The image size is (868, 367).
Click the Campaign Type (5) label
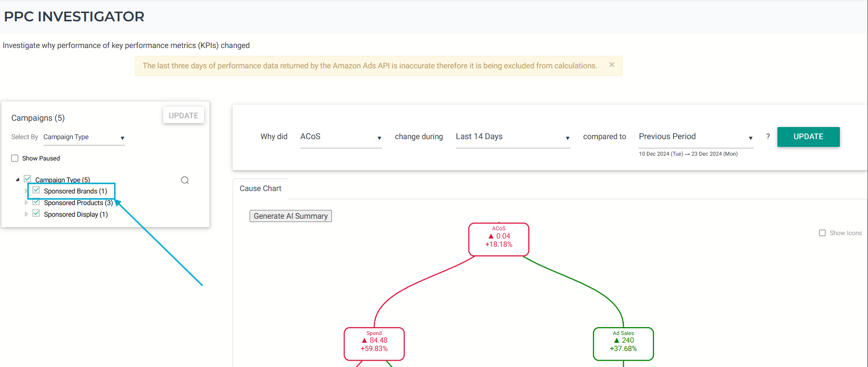[63, 180]
